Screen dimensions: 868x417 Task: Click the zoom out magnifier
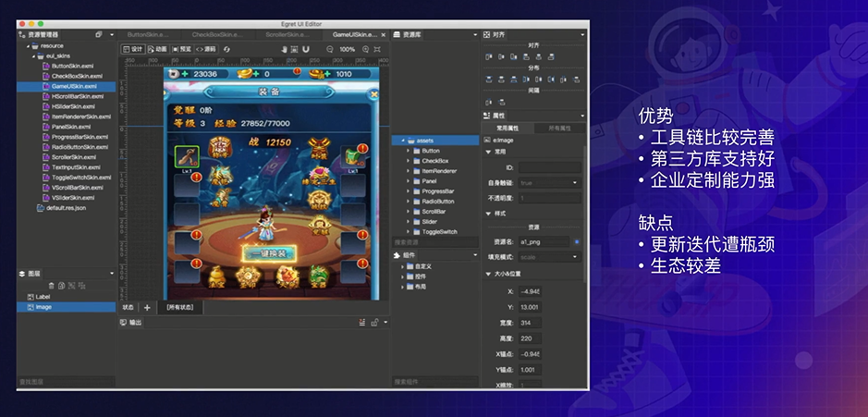click(330, 49)
